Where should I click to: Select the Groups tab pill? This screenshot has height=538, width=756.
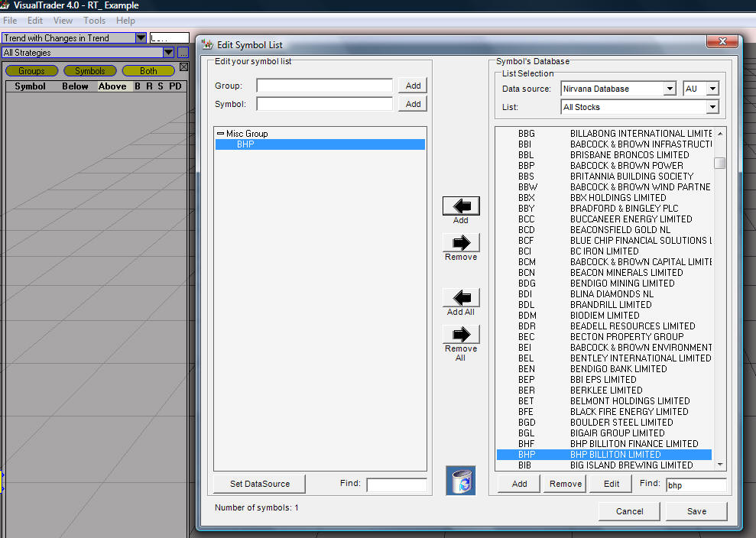(x=32, y=71)
